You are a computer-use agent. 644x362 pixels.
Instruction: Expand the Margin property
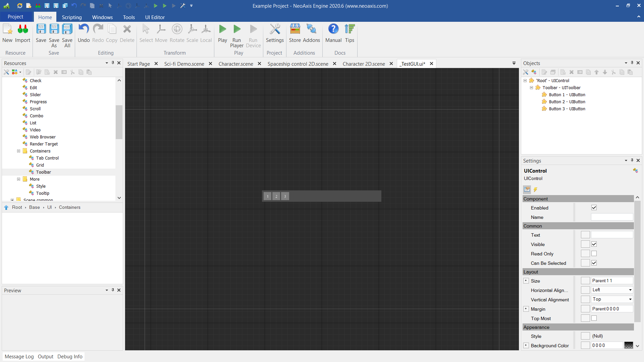coord(526,309)
